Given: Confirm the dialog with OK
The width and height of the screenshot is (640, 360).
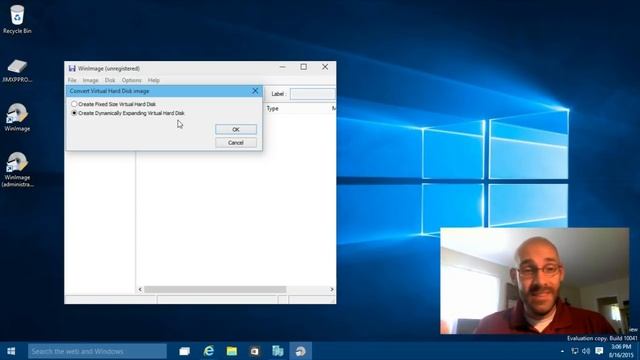Looking at the screenshot, I should coord(236,129).
